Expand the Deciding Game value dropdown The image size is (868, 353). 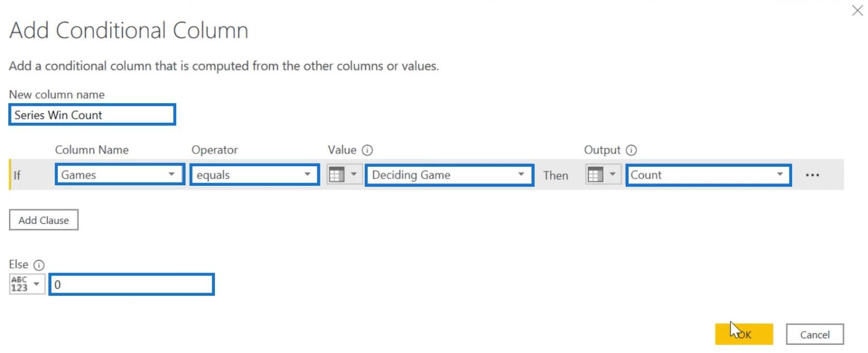(521, 174)
